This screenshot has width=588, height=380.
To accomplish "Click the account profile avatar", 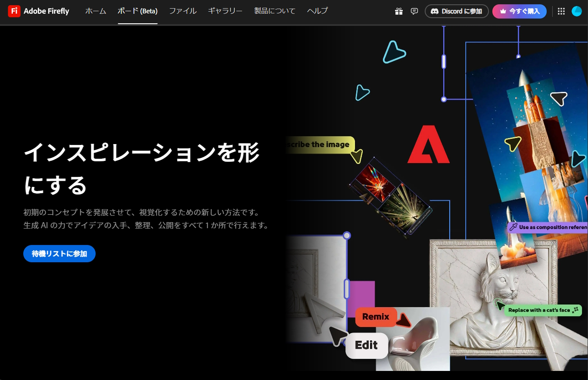I will (x=576, y=11).
